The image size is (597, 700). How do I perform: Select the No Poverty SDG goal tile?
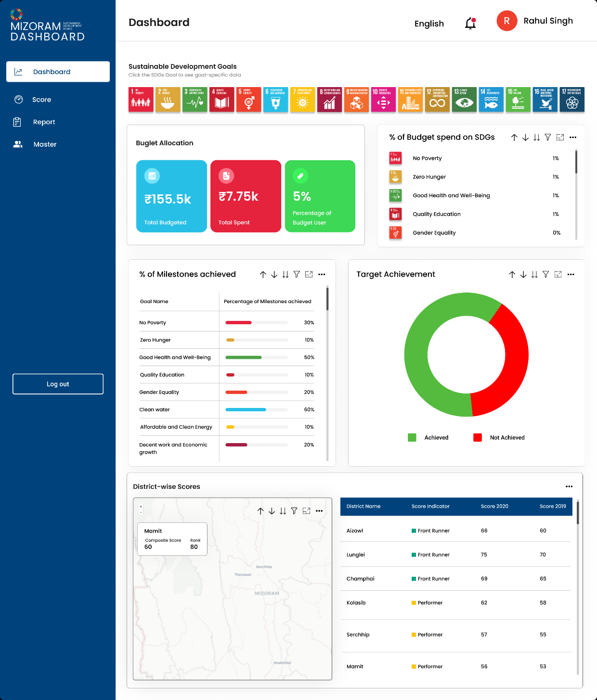pyautogui.click(x=141, y=100)
